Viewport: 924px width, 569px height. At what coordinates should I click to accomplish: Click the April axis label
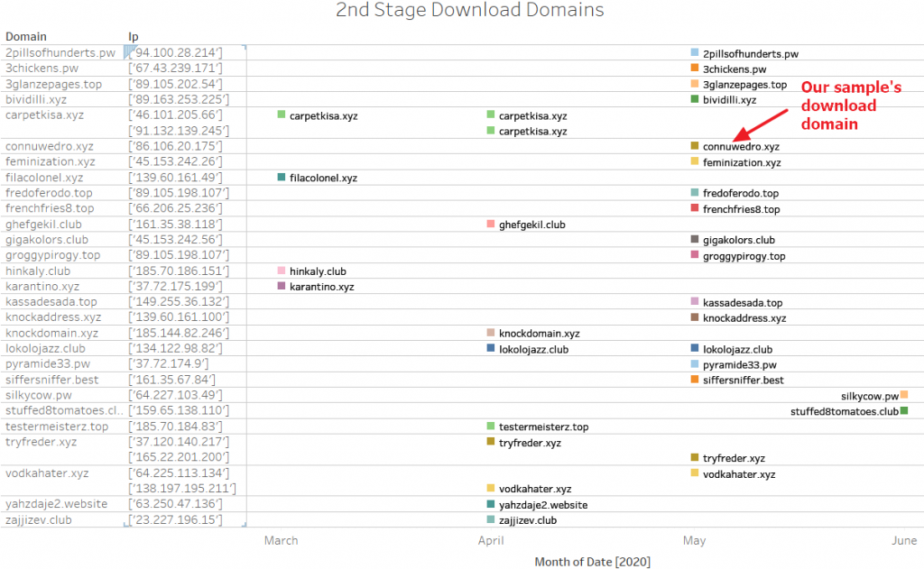pos(491,540)
